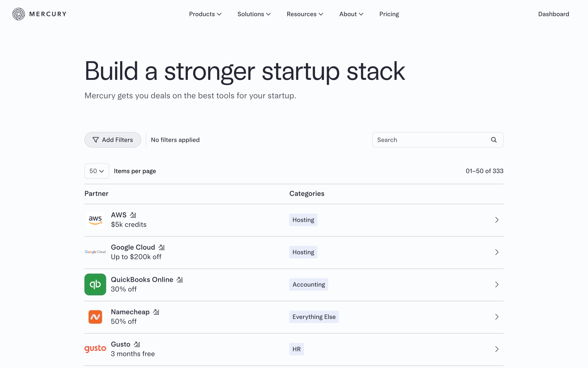
Task: Click the AWS logo thumbnail
Action: (x=95, y=220)
